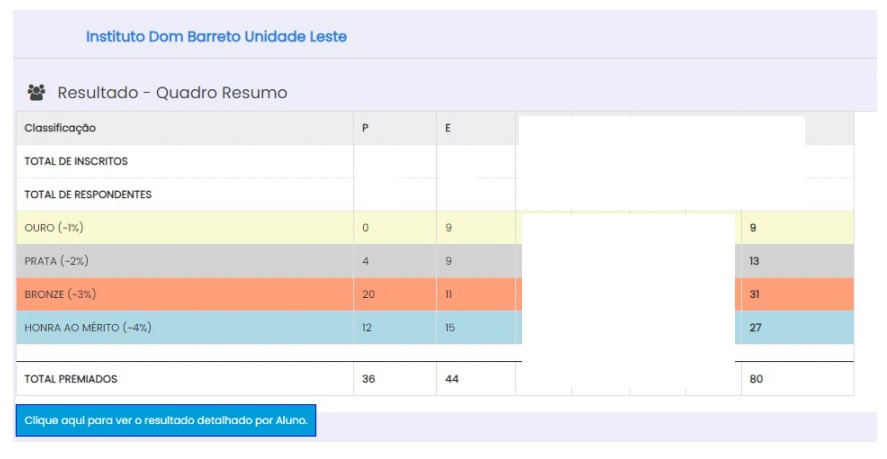
Task: Click value 20 in the Bronze row
Action: pyautogui.click(x=367, y=294)
